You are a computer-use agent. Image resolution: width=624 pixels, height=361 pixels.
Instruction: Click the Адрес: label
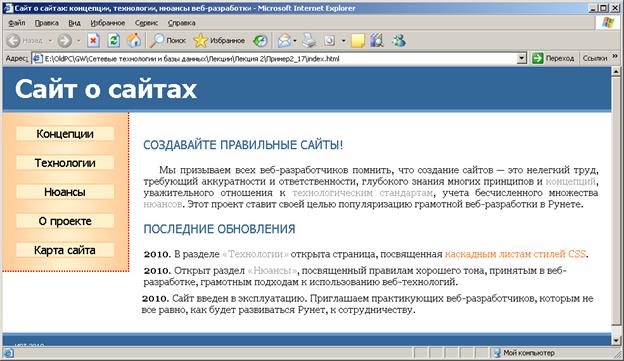16,59
